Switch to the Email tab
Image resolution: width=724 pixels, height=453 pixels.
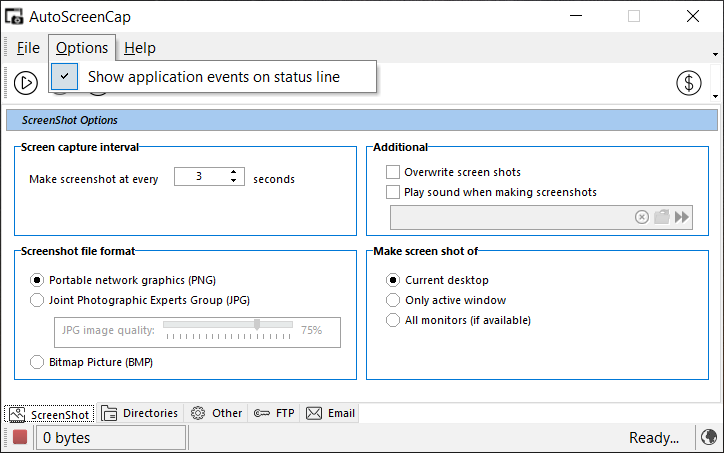[331, 413]
